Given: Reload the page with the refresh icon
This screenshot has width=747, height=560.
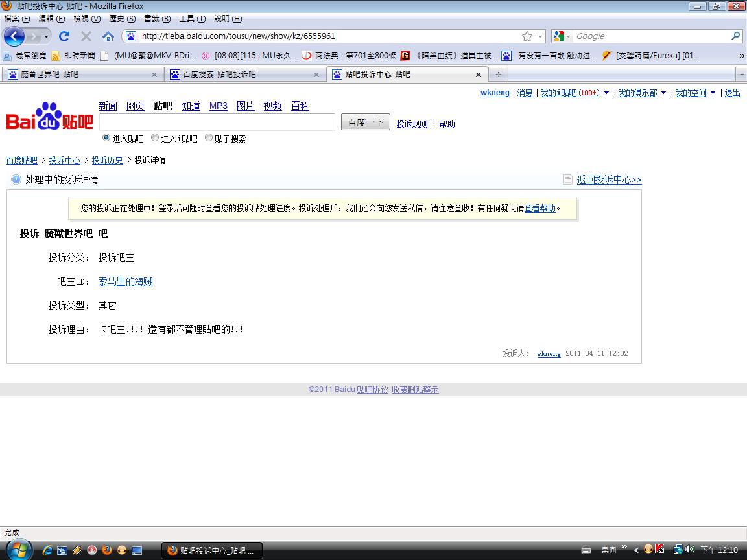Looking at the screenshot, I should [64, 36].
